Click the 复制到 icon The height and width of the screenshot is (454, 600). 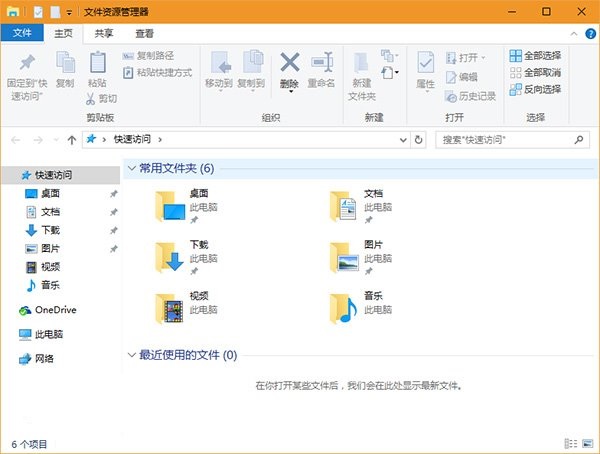[253, 62]
